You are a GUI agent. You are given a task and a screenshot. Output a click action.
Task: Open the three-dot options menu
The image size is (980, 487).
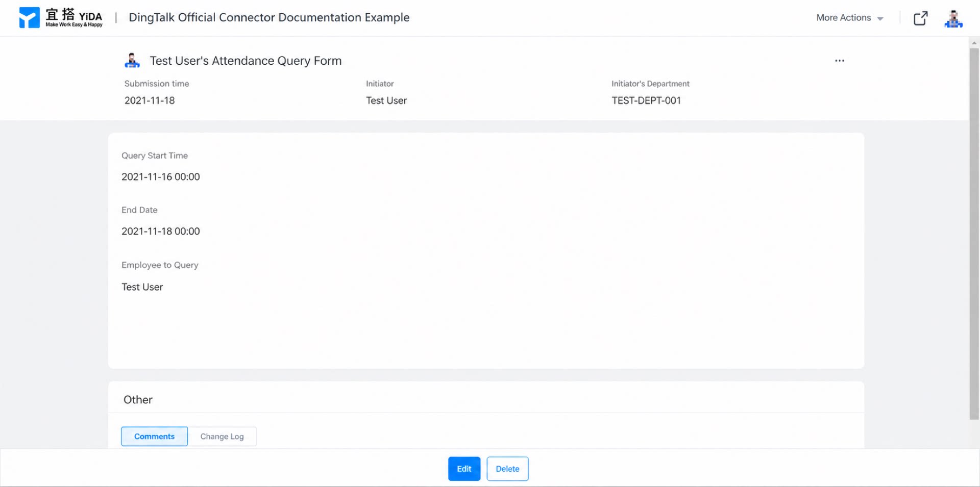click(840, 61)
